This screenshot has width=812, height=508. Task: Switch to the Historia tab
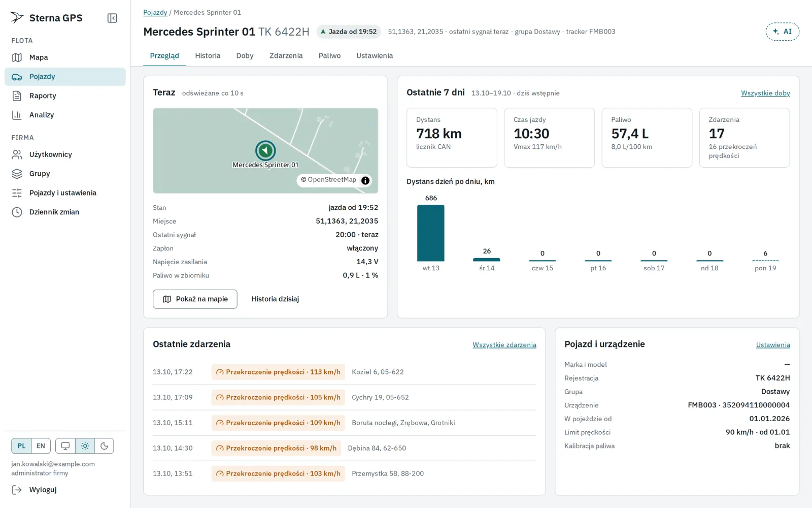click(x=208, y=56)
